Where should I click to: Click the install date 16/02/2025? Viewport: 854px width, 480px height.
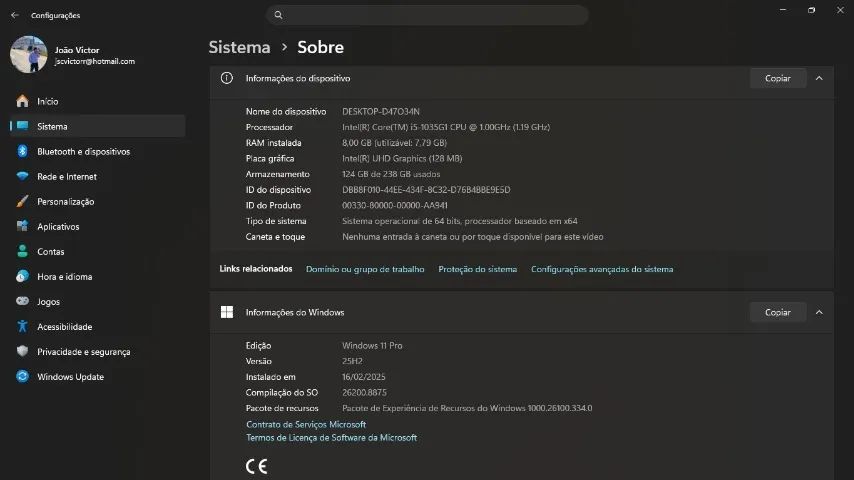click(x=363, y=377)
